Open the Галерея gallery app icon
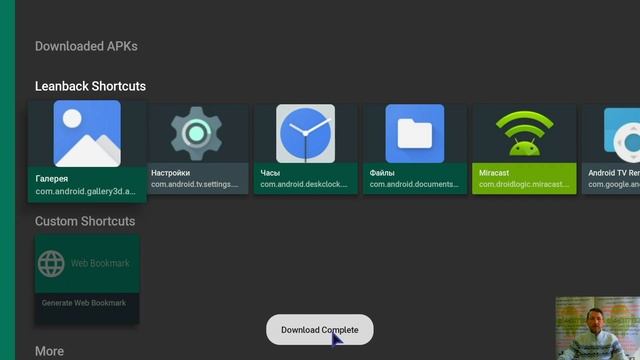Image resolution: width=640 pixels, height=360 pixels. coord(87,133)
